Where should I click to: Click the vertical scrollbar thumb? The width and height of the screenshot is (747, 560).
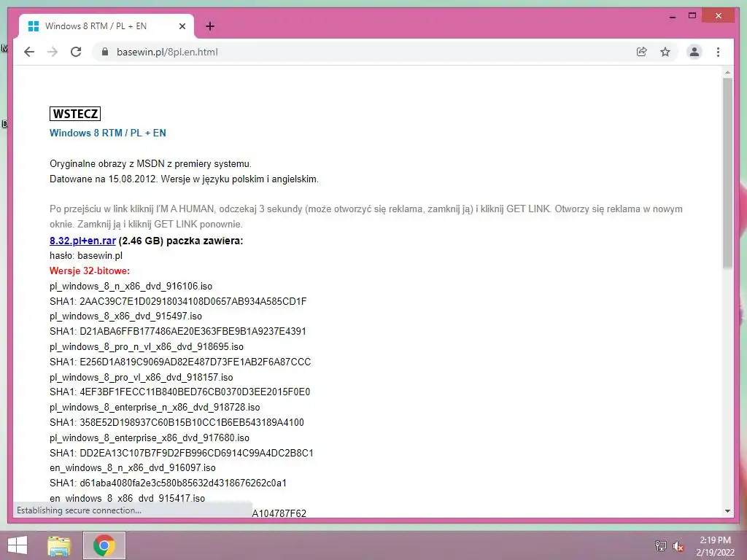(x=727, y=173)
